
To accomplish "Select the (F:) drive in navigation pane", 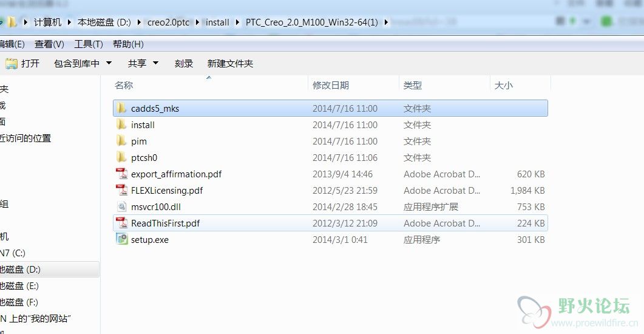I will click(x=19, y=302).
